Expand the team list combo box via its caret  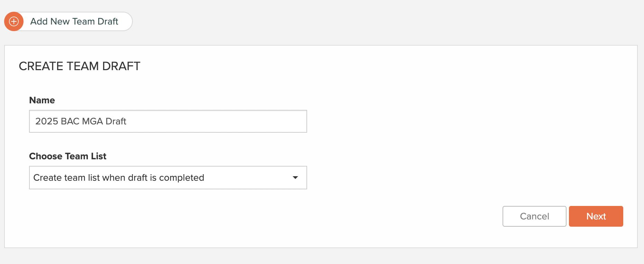pyautogui.click(x=295, y=178)
